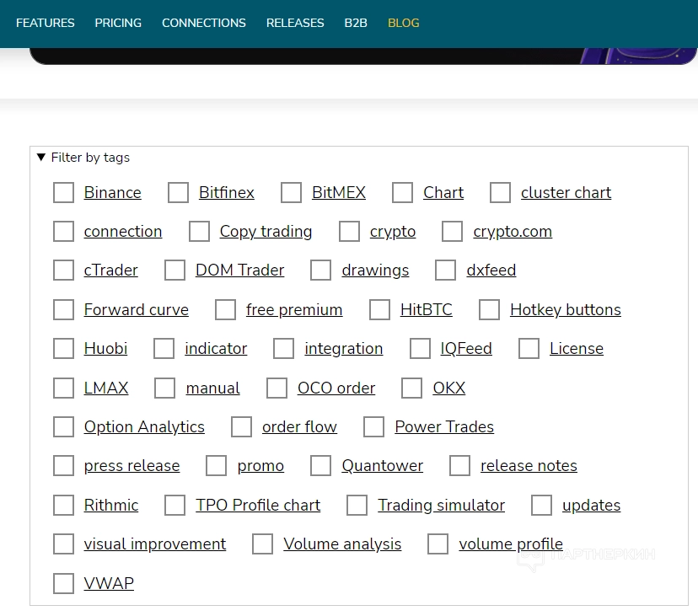Toggle the Hotkey buttons checkbox
698x616 pixels.
(490, 310)
